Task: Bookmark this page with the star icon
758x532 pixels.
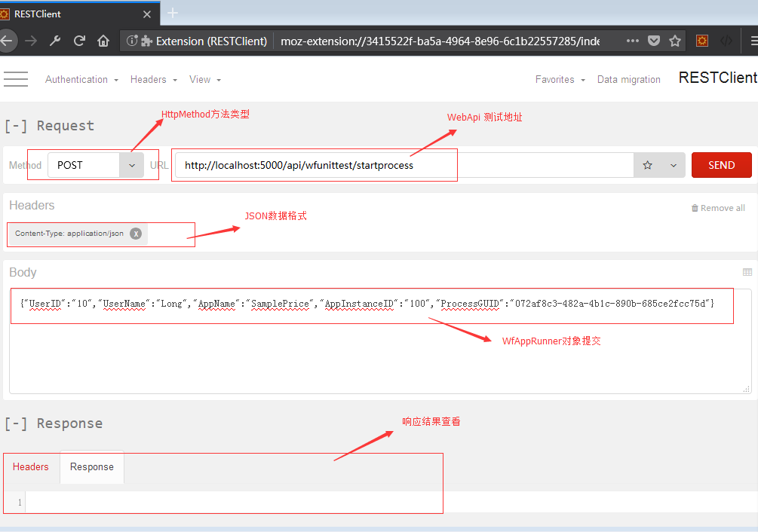Action: click(x=675, y=41)
